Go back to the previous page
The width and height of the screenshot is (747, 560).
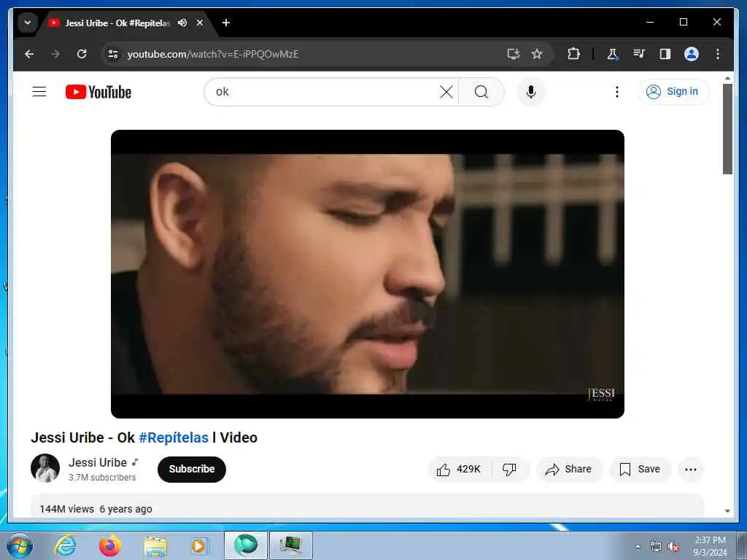29,54
